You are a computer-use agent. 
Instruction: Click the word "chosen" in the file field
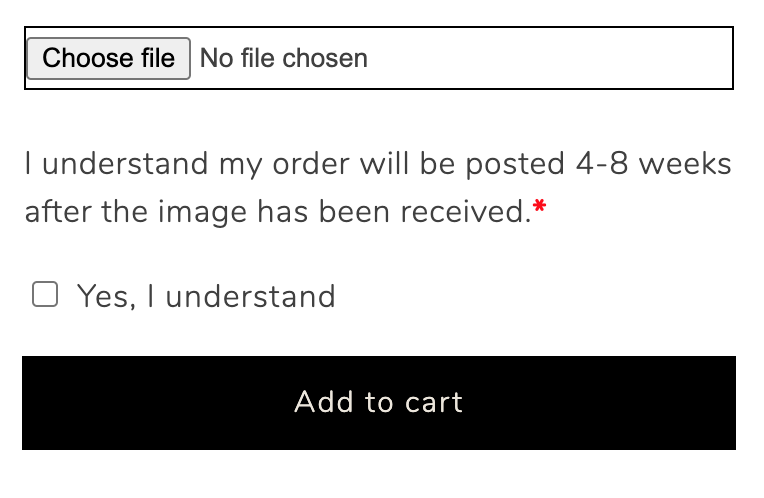(x=328, y=58)
